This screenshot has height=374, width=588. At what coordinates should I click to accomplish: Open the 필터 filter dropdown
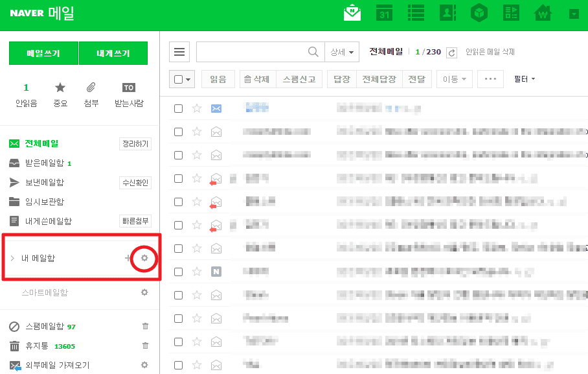tap(525, 79)
